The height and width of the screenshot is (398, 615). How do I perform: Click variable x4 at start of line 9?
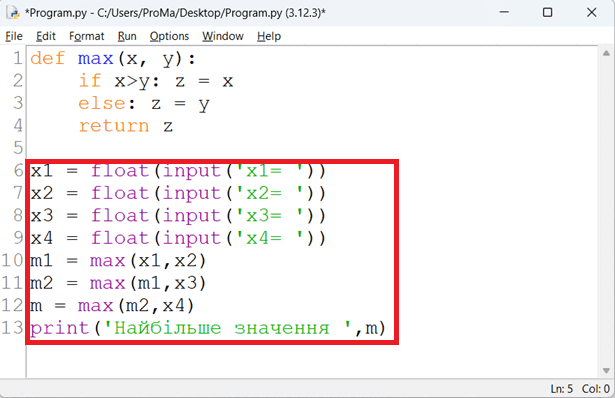point(42,238)
